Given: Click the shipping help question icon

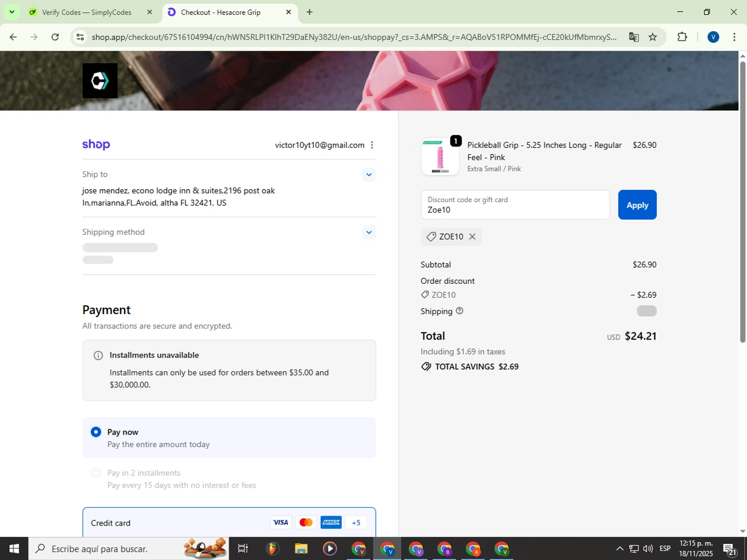Looking at the screenshot, I should click(460, 311).
